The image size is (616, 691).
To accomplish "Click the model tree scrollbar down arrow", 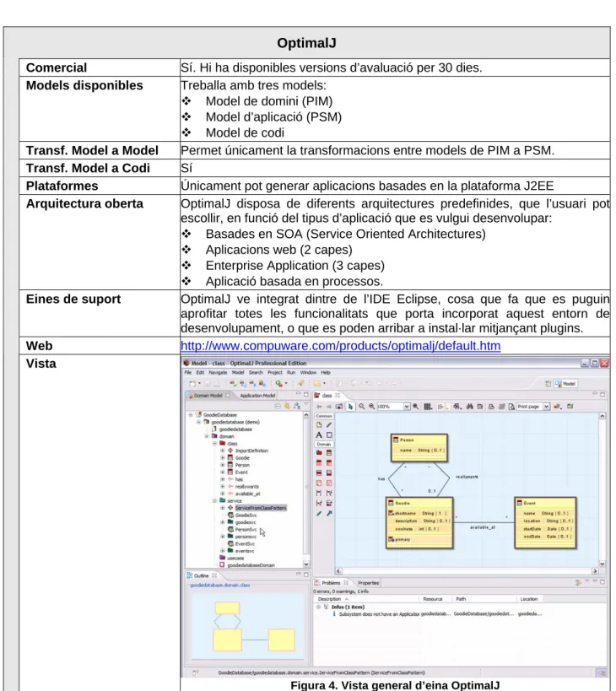I will [x=306, y=564].
